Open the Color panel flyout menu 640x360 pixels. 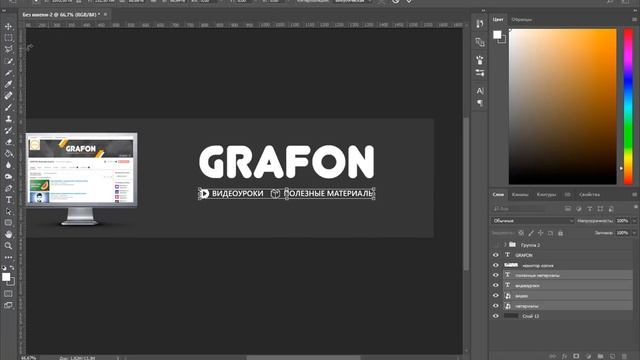pos(634,19)
